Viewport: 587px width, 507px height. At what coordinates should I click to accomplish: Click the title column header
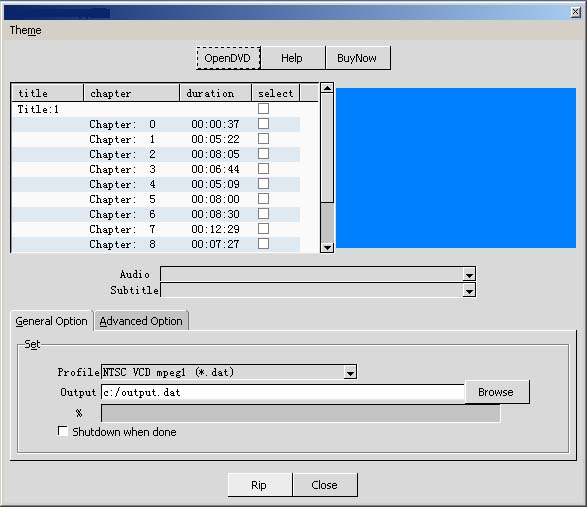pos(48,93)
